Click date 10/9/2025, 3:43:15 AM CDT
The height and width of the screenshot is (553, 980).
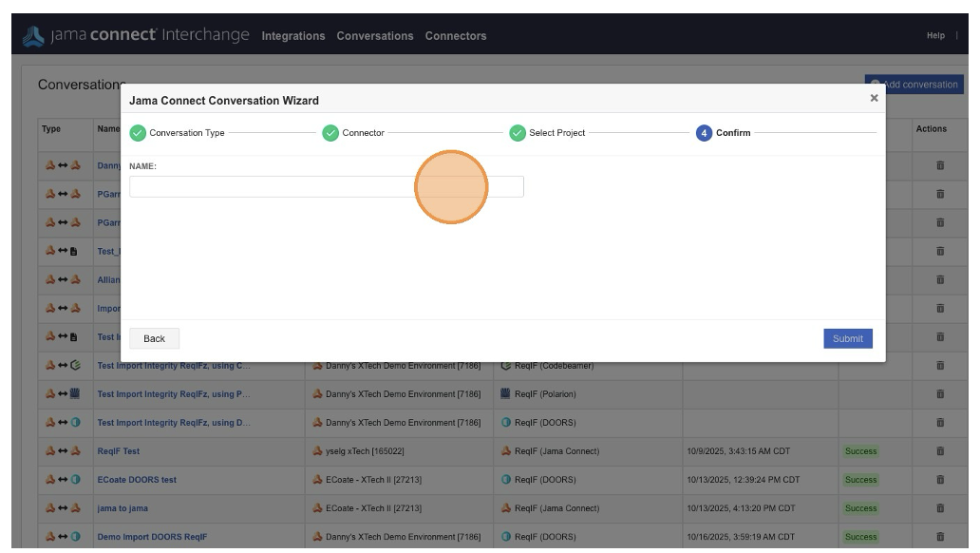coord(738,451)
